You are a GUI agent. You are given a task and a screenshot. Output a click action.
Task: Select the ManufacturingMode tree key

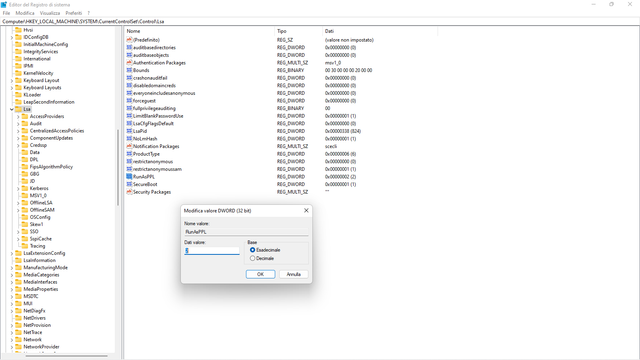click(x=45, y=268)
